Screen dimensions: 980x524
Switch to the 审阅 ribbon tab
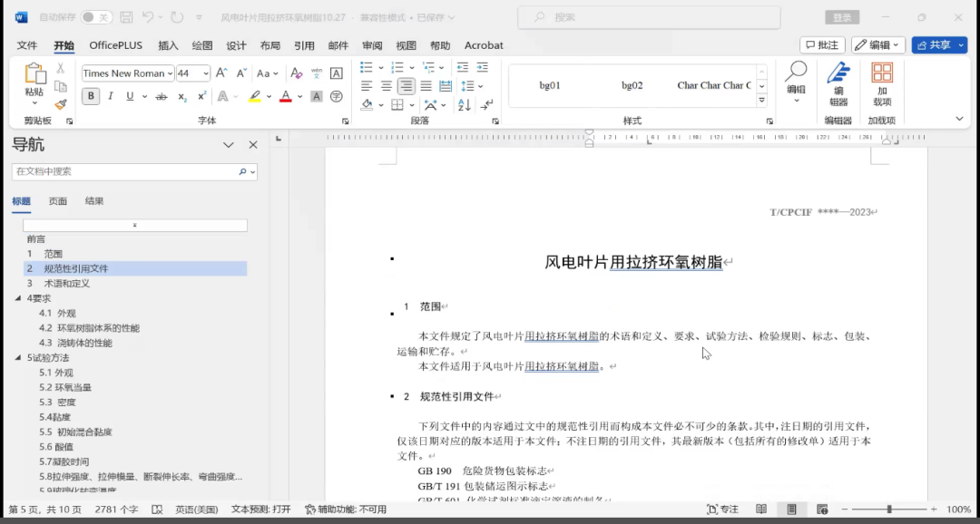pos(372,45)
